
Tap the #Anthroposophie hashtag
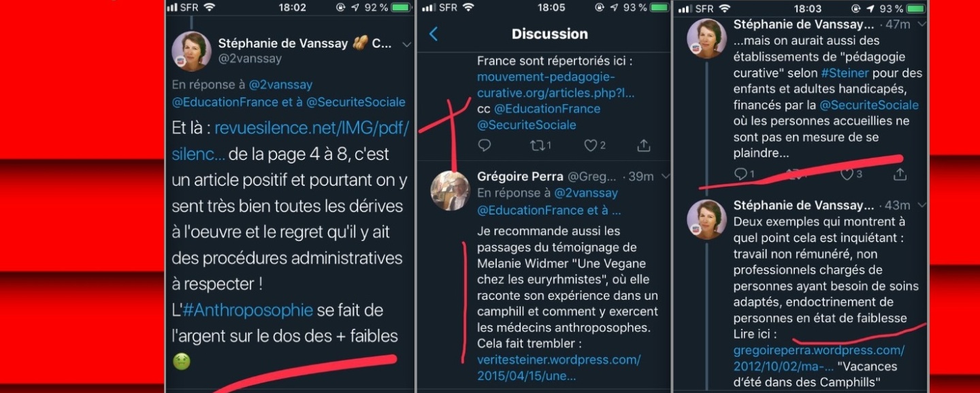(248, 311)
